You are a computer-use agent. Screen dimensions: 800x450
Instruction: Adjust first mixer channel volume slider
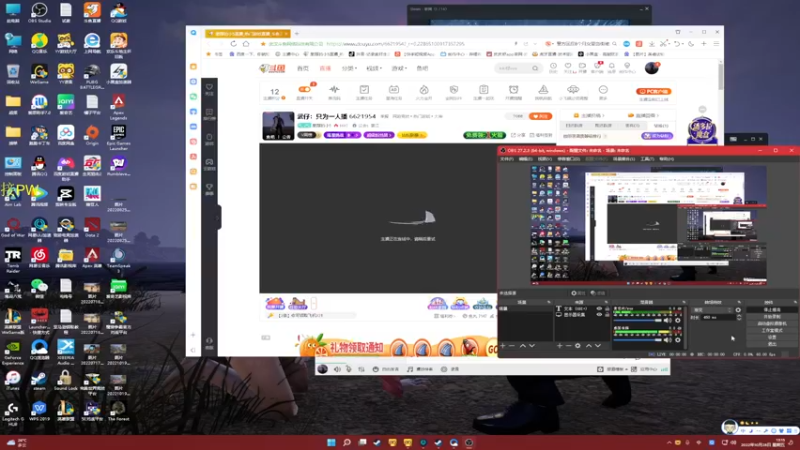[637, 320]
